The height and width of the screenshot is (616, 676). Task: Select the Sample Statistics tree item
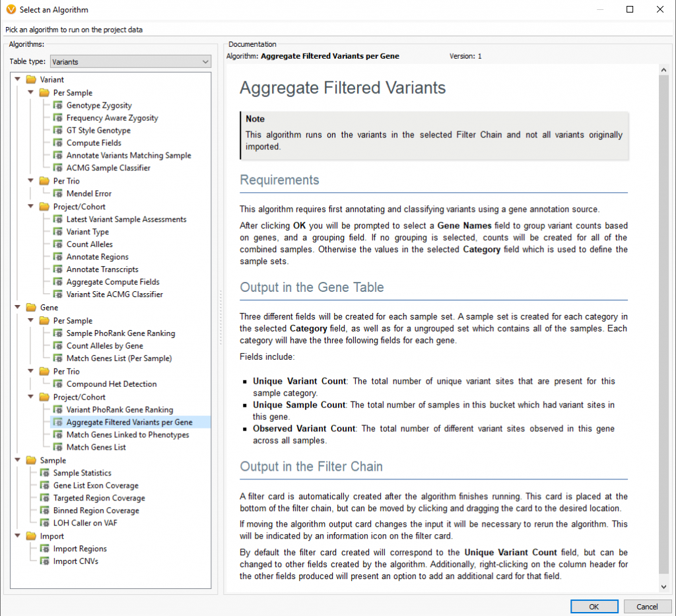click(83, 473)
